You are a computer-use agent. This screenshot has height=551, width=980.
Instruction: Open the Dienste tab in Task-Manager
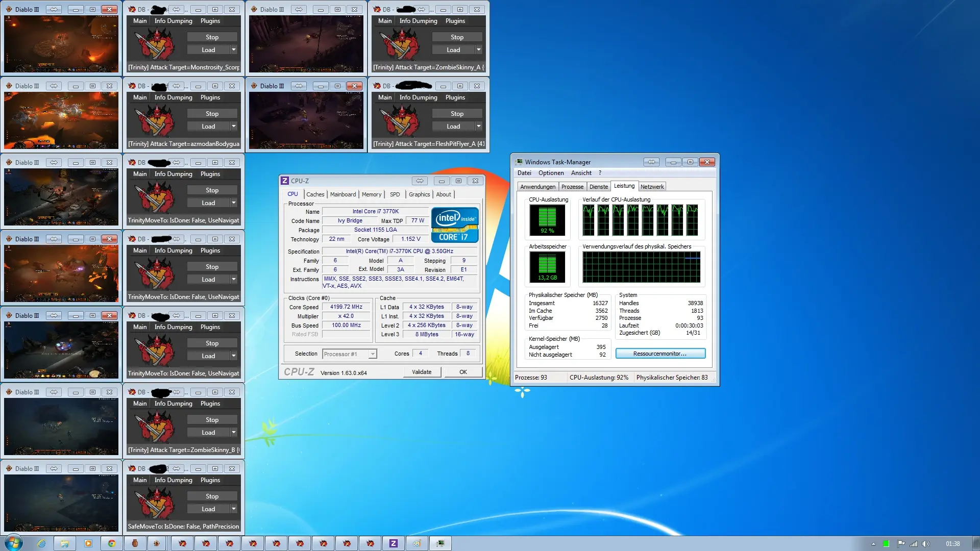[x=599, y=187]
